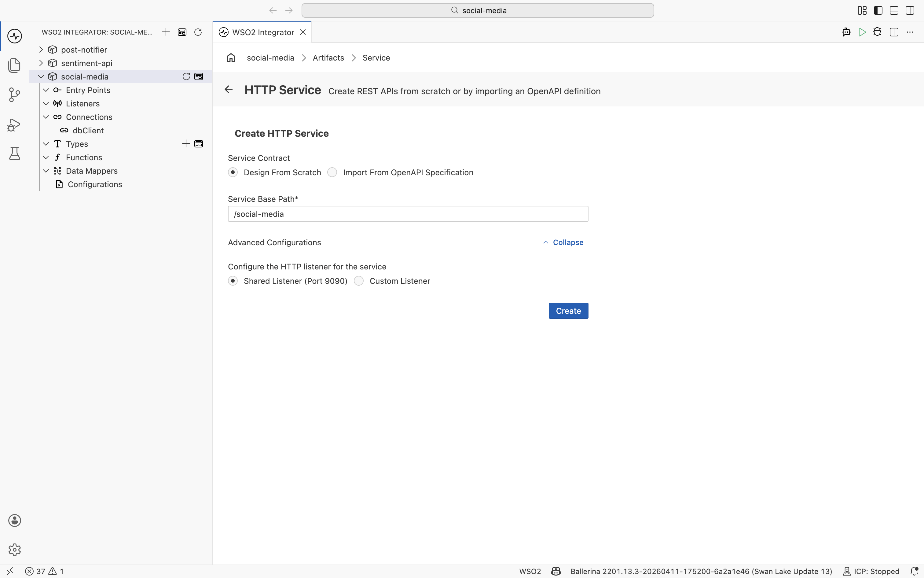Select Shared Listener (Port 9090)

click(233, 281)
